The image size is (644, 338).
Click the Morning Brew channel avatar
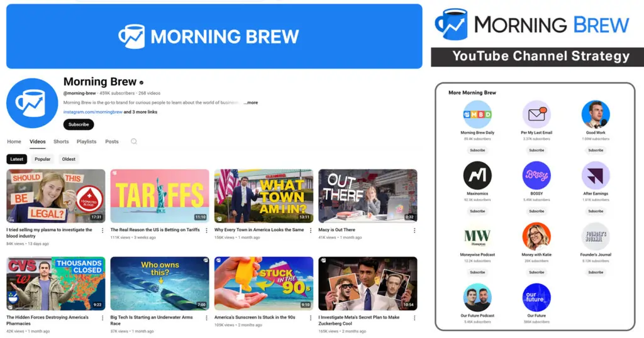click(31, 103)
